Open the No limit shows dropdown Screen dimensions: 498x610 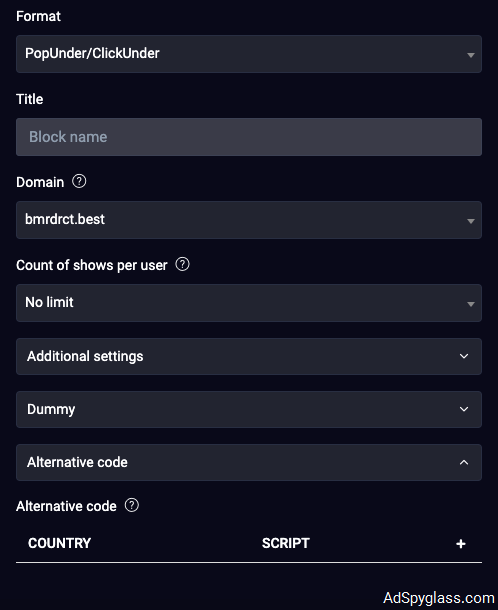point(249,303)
